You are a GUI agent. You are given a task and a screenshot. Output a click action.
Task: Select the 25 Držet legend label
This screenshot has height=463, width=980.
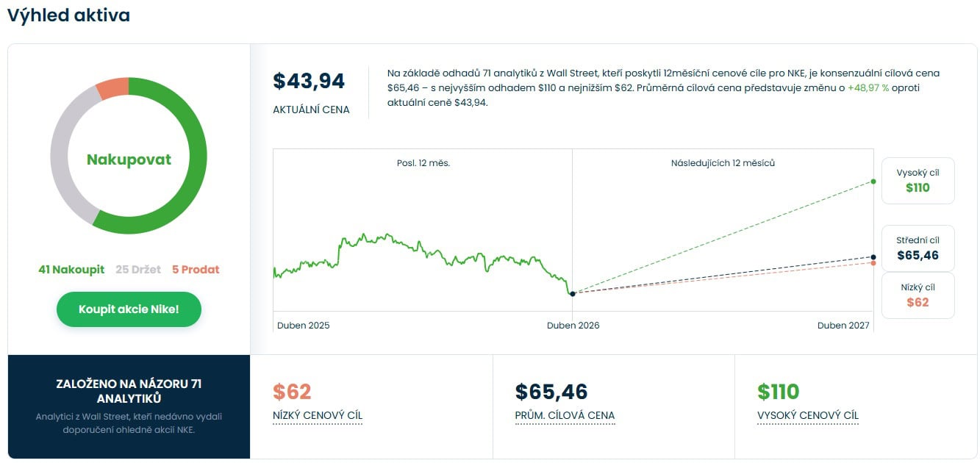(138, 270)
